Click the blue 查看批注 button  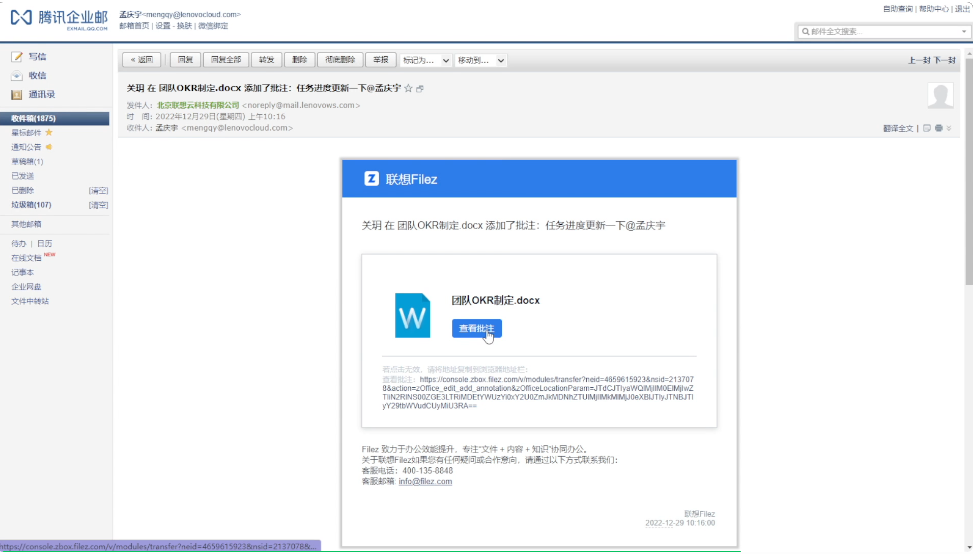pyautogui.click(x=477, y=329)
